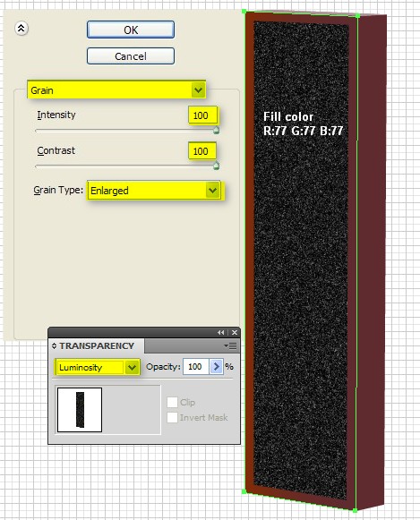The height and width of the screenshot is (520, 420).
Task: Click the Intensity value field
Action: point(202,115)
